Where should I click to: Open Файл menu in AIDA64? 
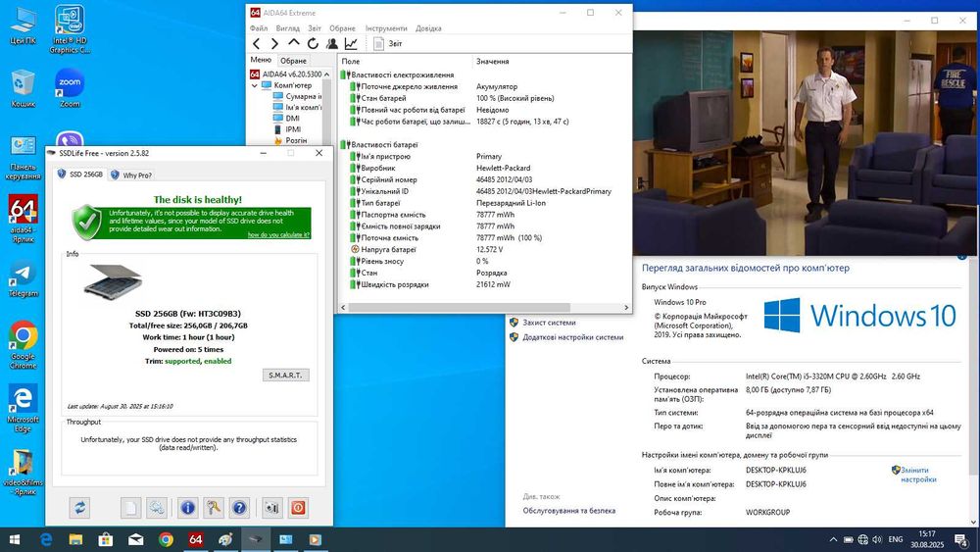point(259,28)
